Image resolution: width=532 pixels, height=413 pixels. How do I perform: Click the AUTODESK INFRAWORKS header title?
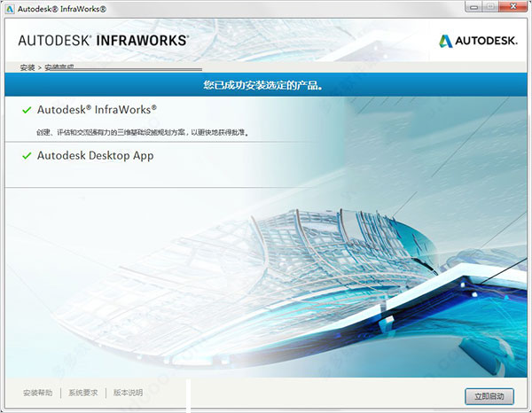pyautogui.click(x=104, y=41)
